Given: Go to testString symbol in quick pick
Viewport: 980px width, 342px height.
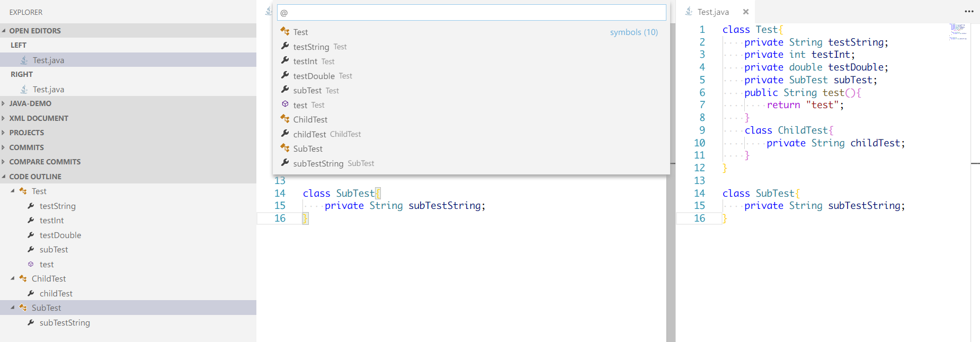Looking at the screenshot, I should 471,47.
